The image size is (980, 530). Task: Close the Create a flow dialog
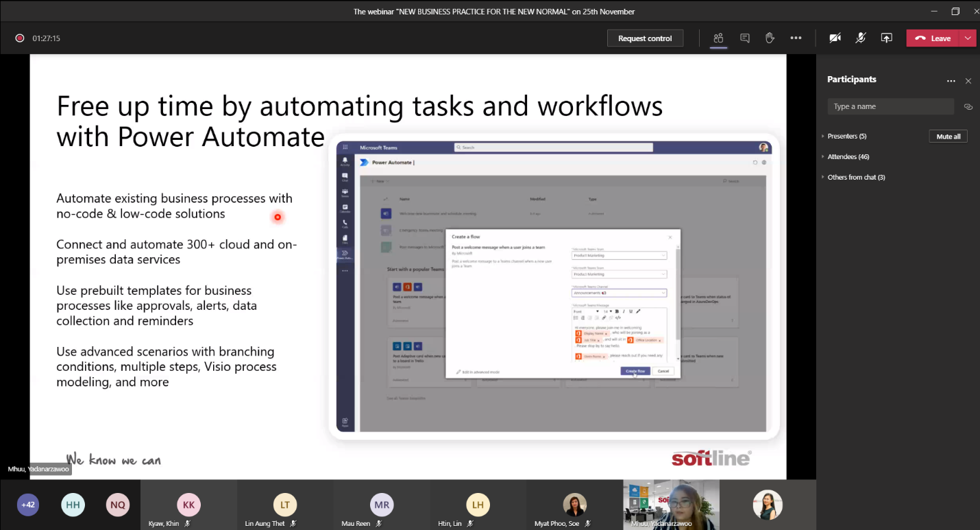click(x=670, y=237)
